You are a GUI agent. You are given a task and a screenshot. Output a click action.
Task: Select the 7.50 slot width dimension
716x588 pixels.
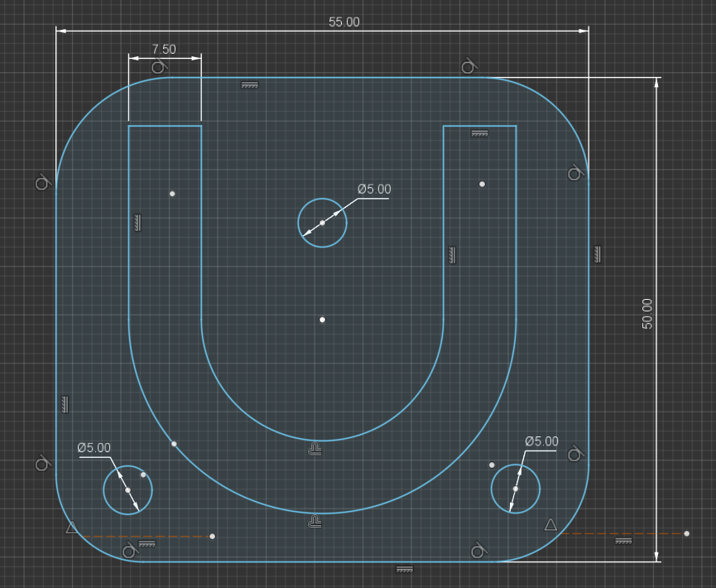click(164, 49)
